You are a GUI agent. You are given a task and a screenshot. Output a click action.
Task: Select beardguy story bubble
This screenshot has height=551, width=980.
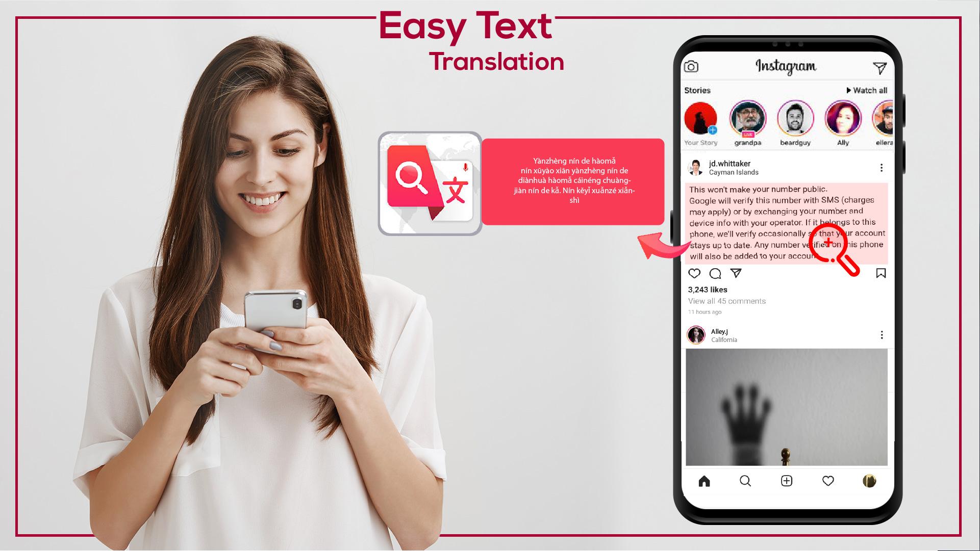tap(795, 120)
